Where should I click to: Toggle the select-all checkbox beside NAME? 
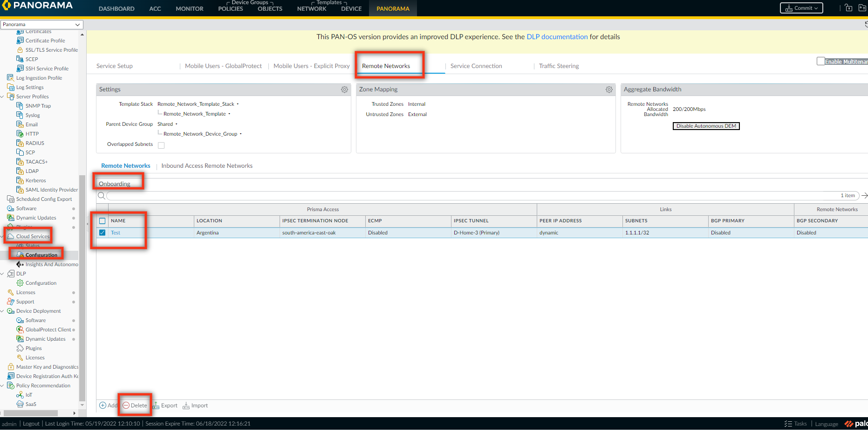pos(103,221)
